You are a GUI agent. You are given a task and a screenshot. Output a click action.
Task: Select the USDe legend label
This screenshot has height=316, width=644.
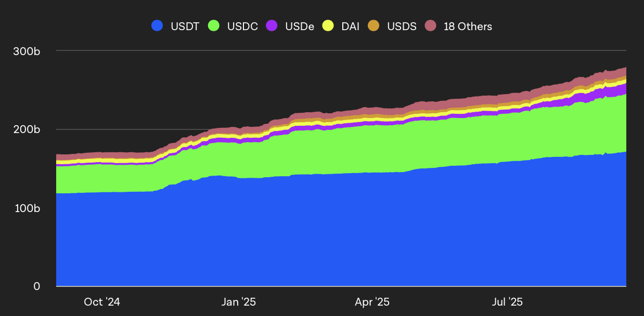click(300, 26)
